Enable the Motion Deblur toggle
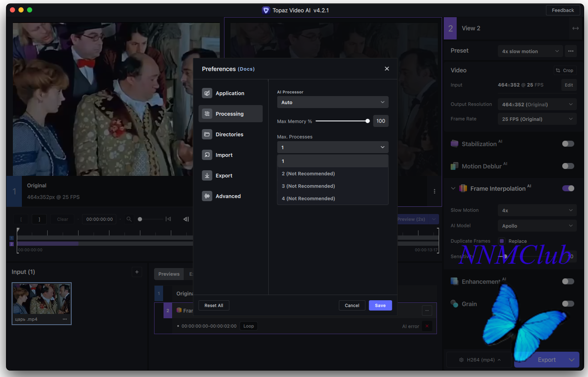588x377 pixels. (568, 166)
